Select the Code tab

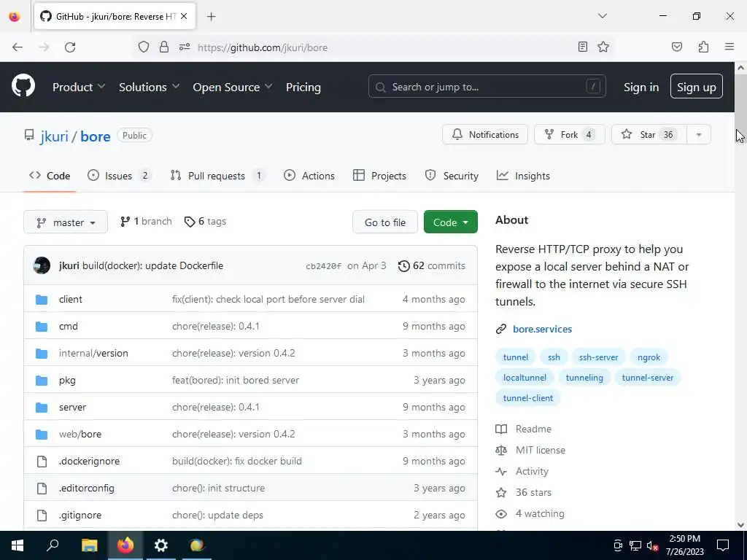pos(50,176)
